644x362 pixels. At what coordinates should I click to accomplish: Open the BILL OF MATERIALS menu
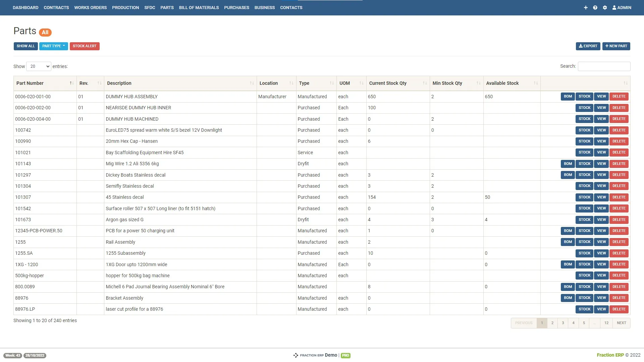click(x=199, y=7)
